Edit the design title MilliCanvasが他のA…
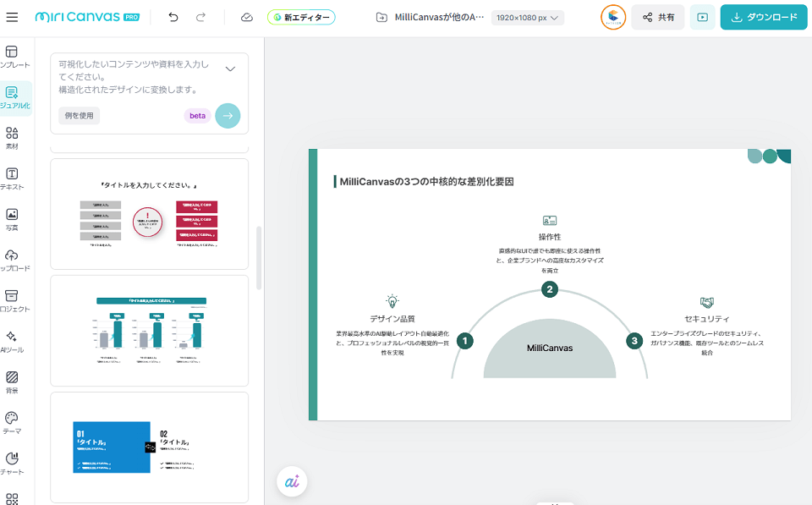The image size is (812, 505). click(x=439, y=17)
